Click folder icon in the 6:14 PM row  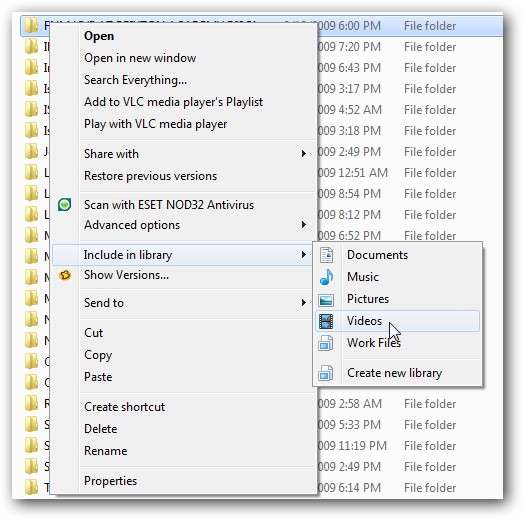coord(31,488)
